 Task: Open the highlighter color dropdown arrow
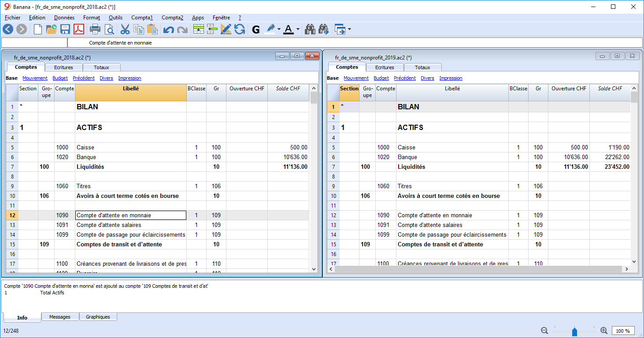click(279, 30)
